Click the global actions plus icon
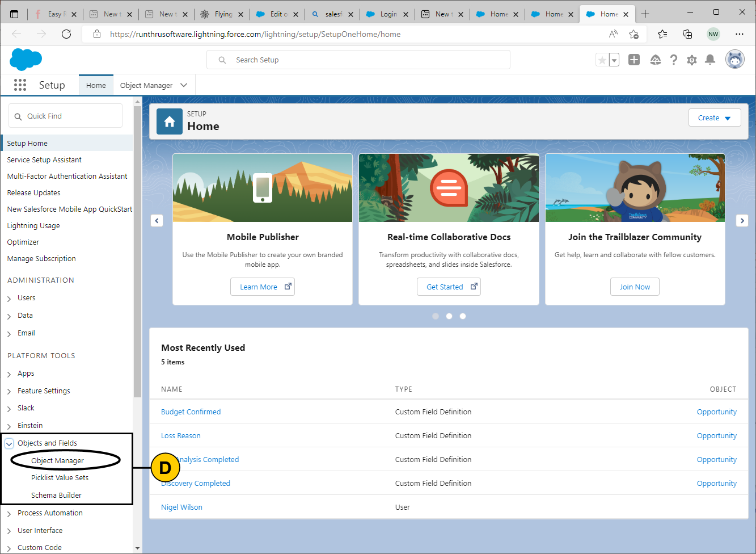756x554 pixels. [x=634, y=60]
